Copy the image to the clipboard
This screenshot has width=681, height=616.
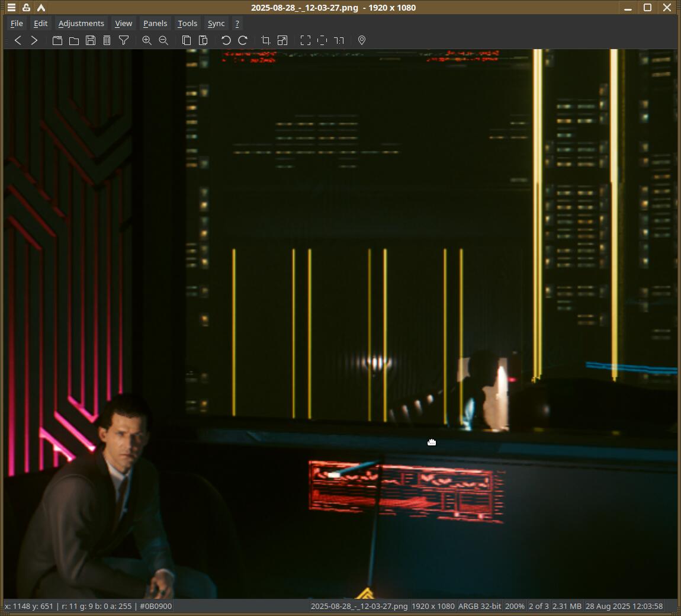pos(187,40)
